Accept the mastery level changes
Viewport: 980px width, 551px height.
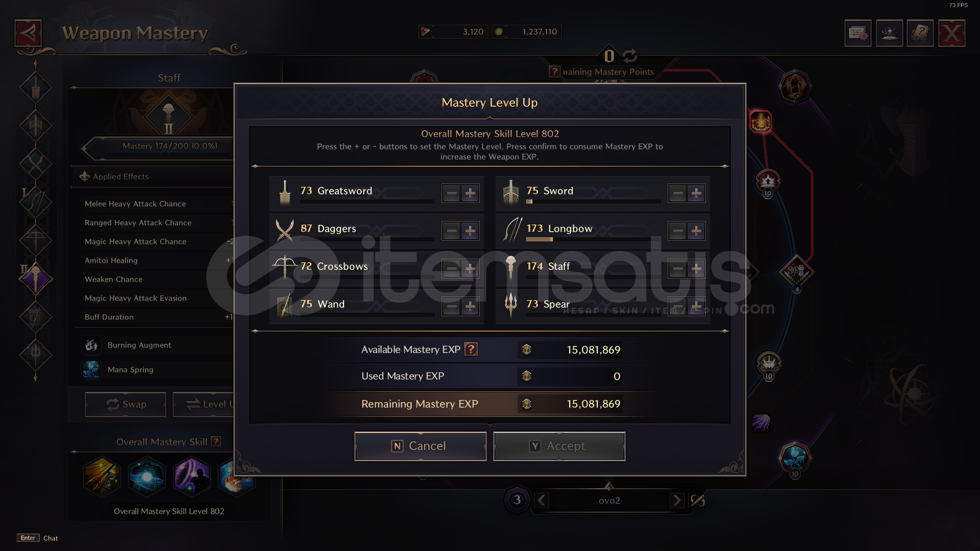coord(559,446)
